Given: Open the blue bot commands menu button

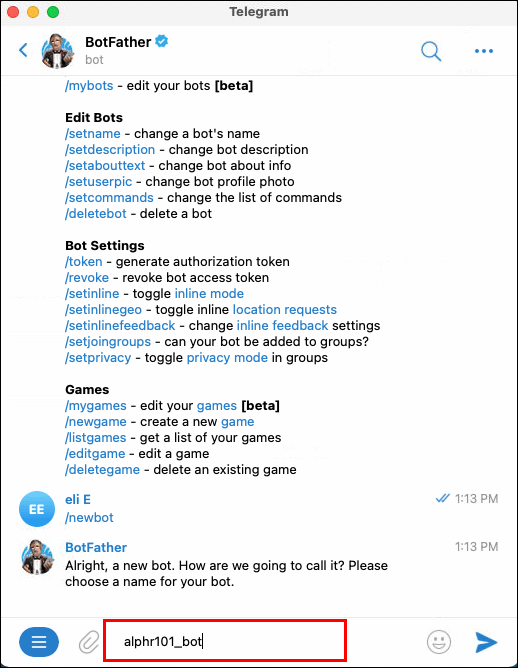Looking at the screenshot, I should click(x=39, y=642).
